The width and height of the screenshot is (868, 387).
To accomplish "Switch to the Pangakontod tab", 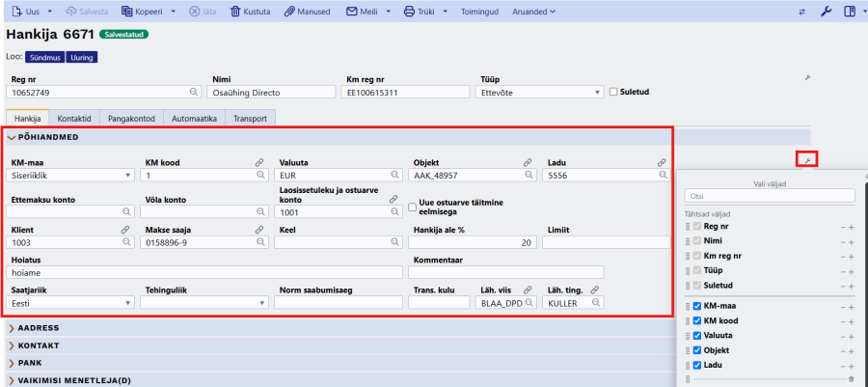I will click(x=132, y=119).
